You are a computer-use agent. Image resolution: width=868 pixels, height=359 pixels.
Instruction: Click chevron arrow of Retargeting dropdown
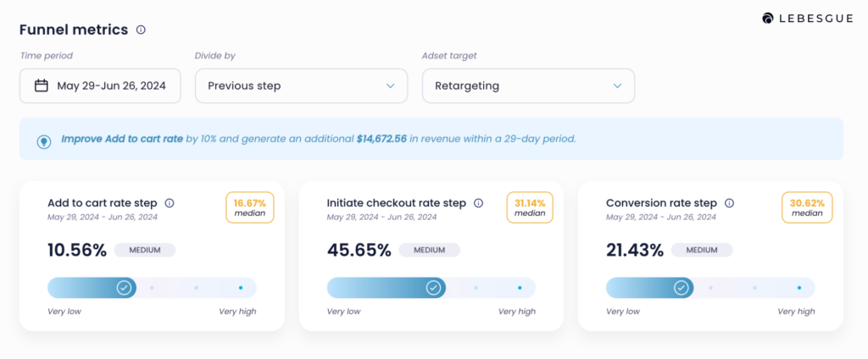tap(617, 86)
